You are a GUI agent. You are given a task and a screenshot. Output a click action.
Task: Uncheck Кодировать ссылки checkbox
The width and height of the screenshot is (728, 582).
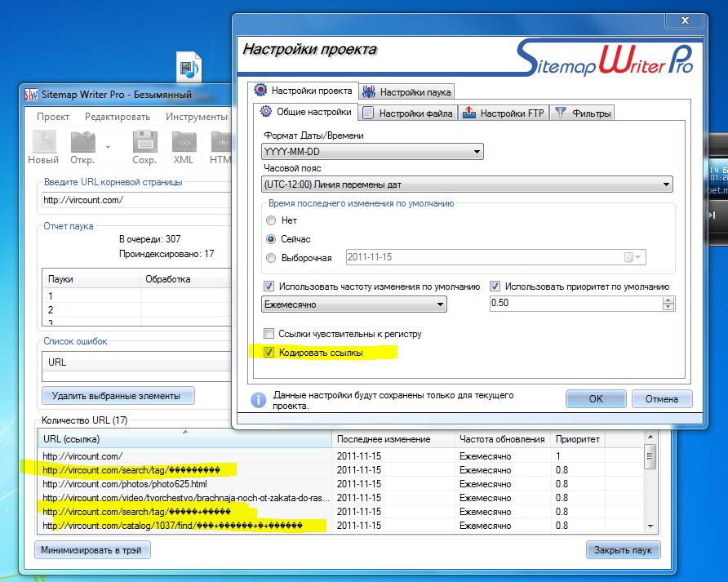269,353
